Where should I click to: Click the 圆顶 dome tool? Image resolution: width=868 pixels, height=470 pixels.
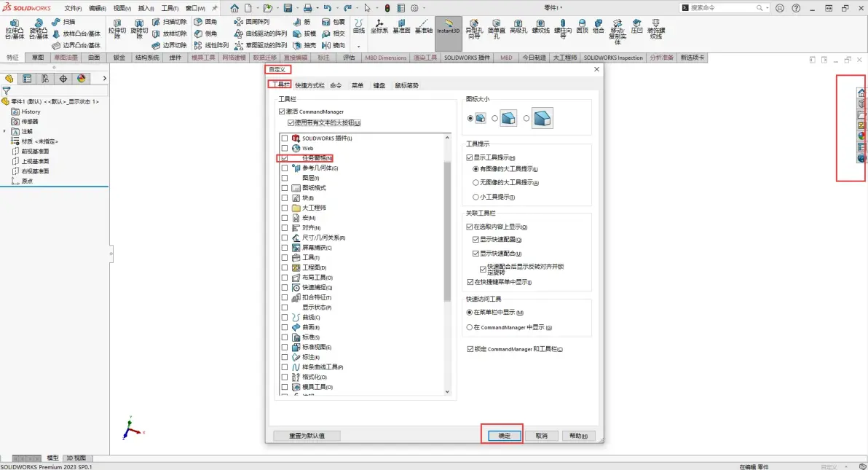[x=582, y=27]
